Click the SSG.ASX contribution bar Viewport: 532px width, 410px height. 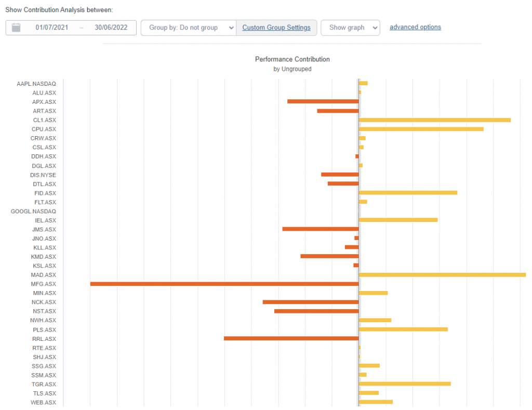click(369, 365)
